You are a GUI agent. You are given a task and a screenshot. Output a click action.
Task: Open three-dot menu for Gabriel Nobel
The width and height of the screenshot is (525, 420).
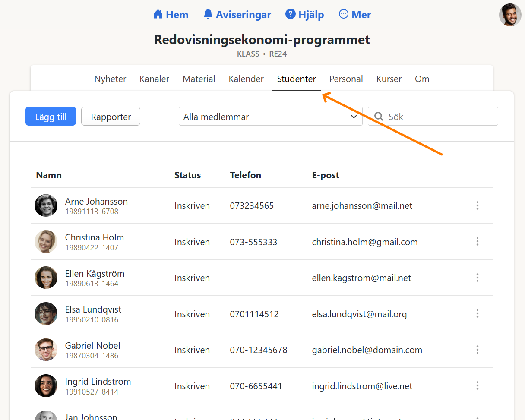pos(477,350)
